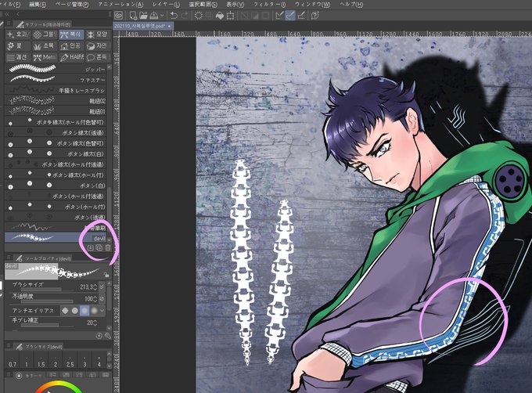The height and width of the screenshot is (393, 532).
Task: Click the Open file folder icon
Action: (x=143, y=16)
